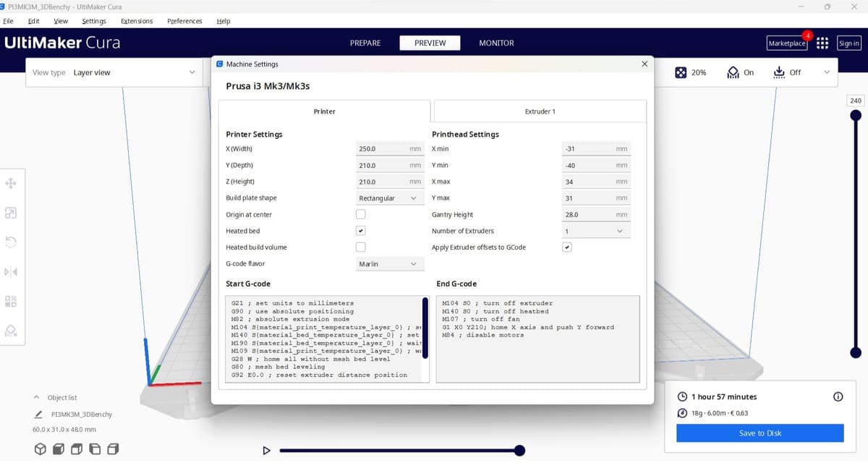
Task: Click the X max input field
Action: tap(596, 182)
